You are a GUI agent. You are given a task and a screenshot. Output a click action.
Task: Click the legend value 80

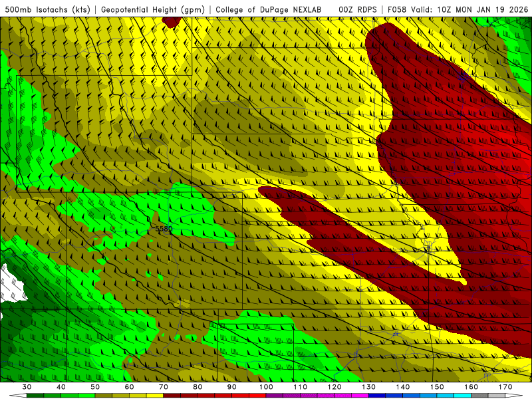pos(198,387)
